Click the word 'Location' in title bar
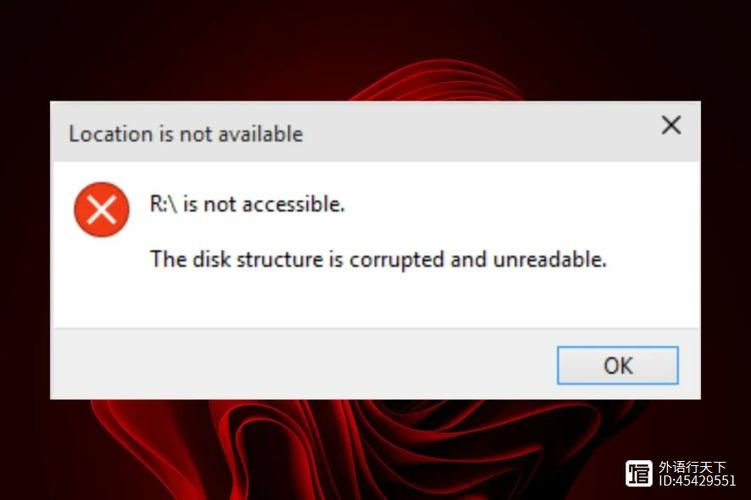The image size is (751, 500). [111, 134]
